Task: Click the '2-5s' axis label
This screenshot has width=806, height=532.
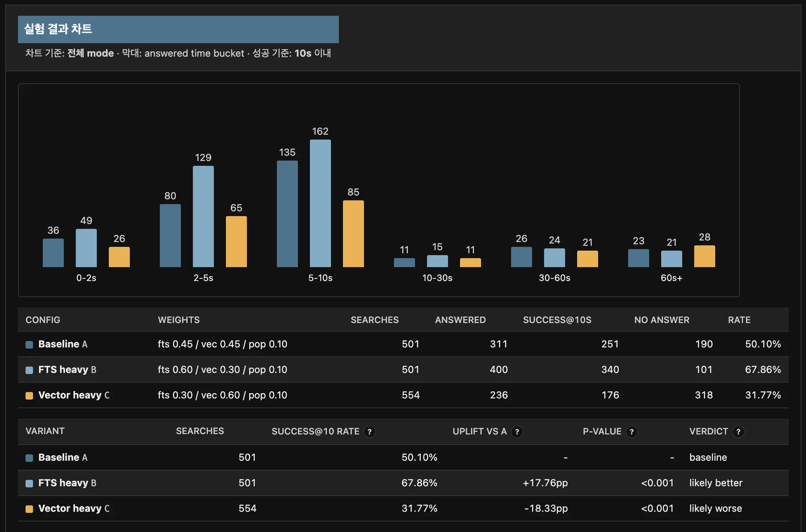Action: pyautogui.click(x=203, y=278)
